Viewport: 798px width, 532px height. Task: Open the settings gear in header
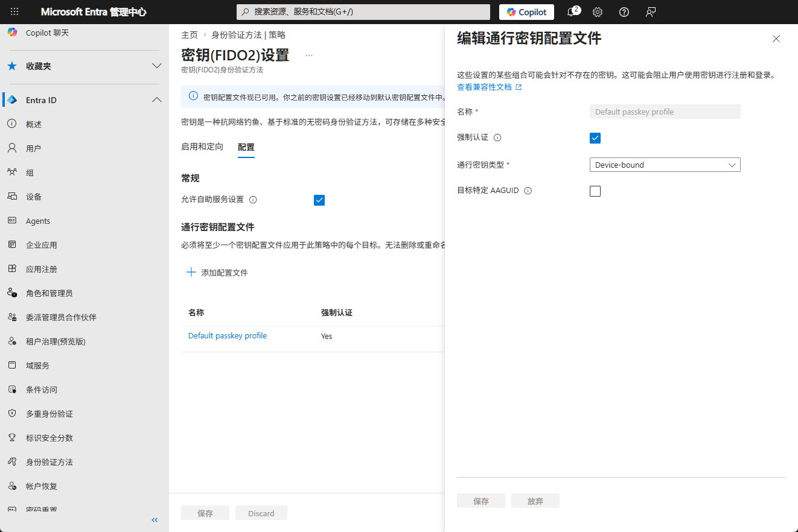click(598, 12)
